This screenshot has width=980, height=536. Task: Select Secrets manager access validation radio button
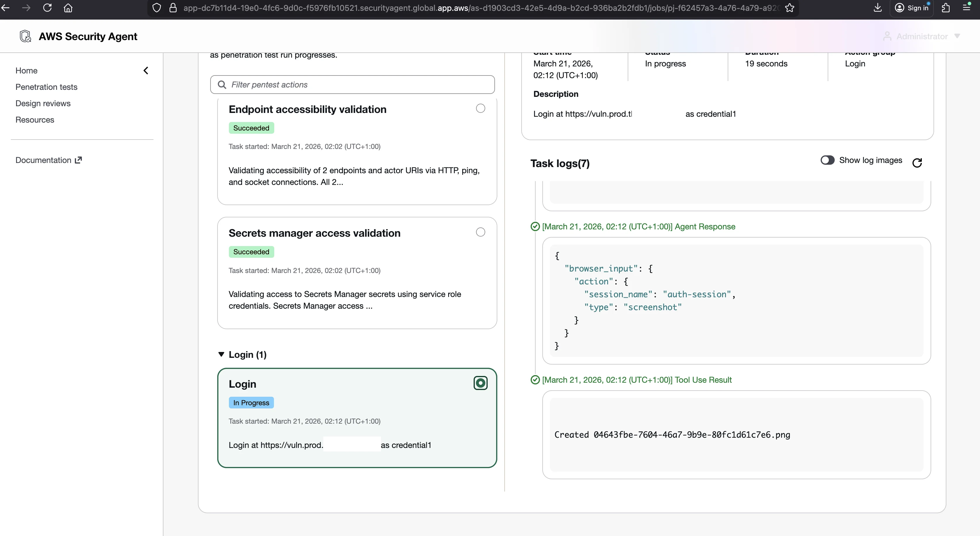480,232
